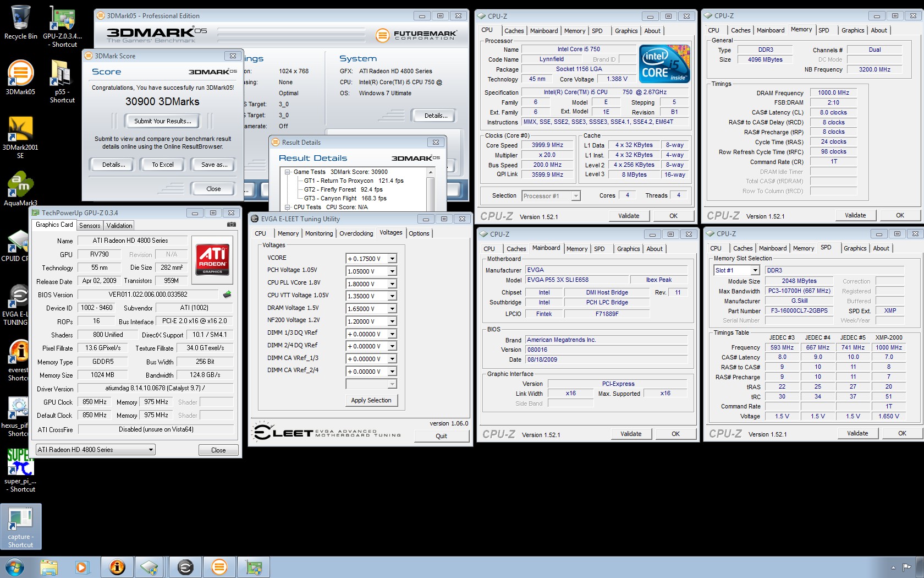Show hidden tray icons arrow
The width and height of the screenshot is (924, 578).
893,568
